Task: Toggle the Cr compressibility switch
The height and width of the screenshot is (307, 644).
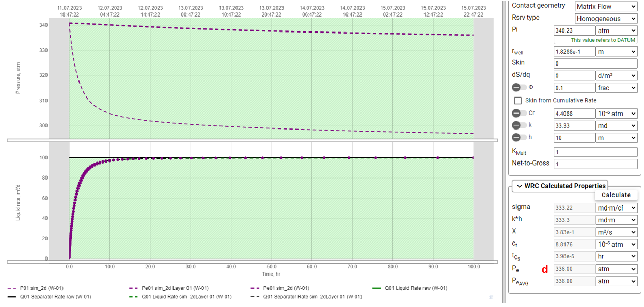Action: (519, 113)
